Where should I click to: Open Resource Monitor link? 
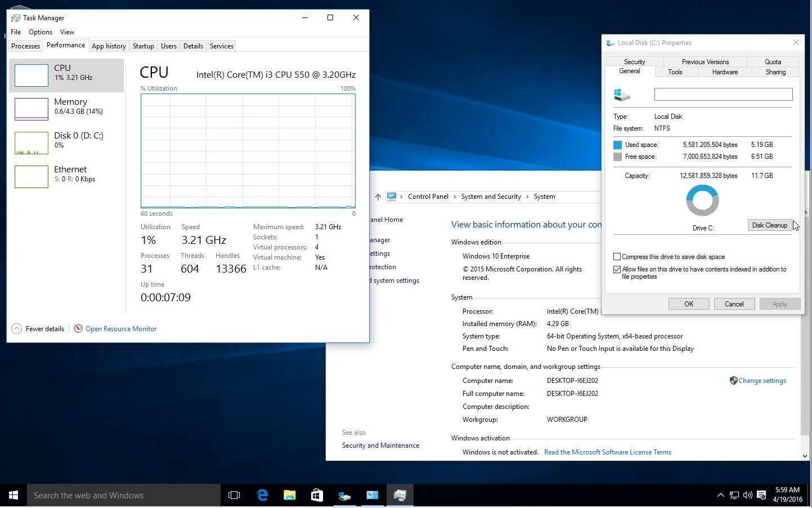(121, 329)
